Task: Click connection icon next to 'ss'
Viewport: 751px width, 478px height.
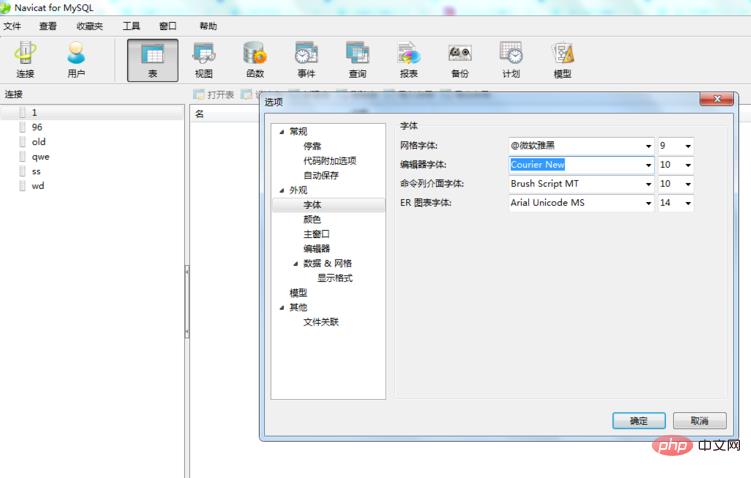Action: 22,171
